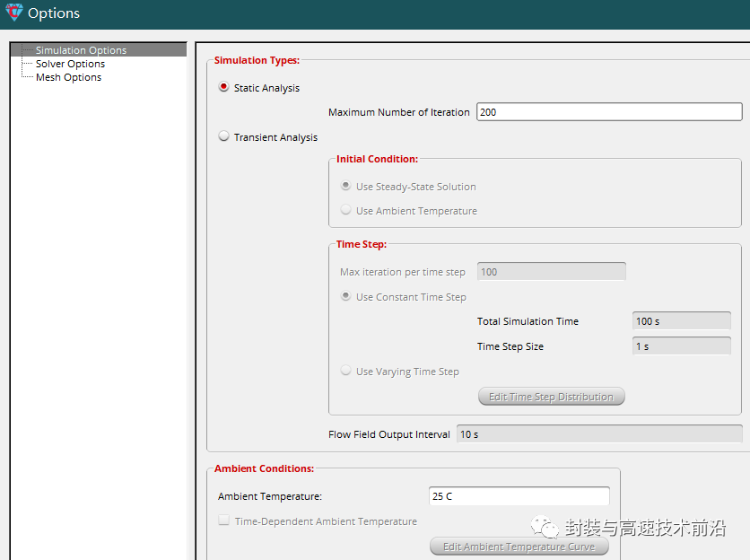
Task: Click the Maximum Number of Iteration label
Action: 399,112
